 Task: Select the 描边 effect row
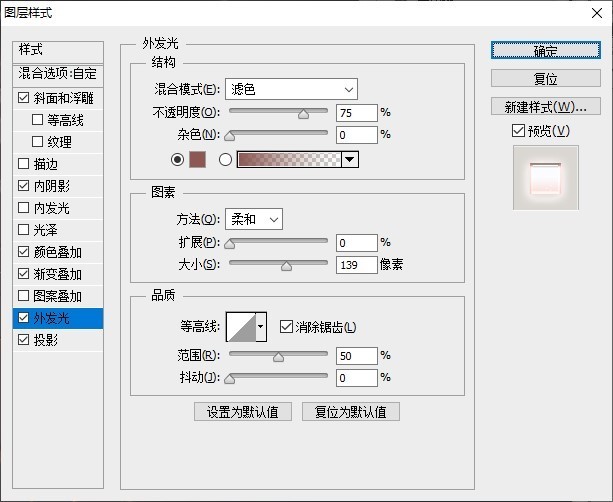(58, 163)
